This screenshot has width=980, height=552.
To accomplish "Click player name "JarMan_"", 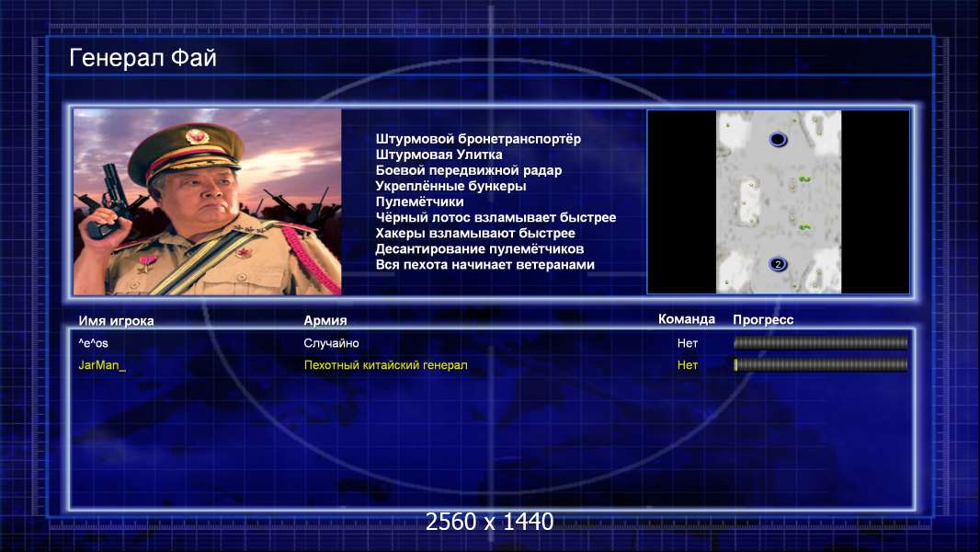I will [102, 365].
